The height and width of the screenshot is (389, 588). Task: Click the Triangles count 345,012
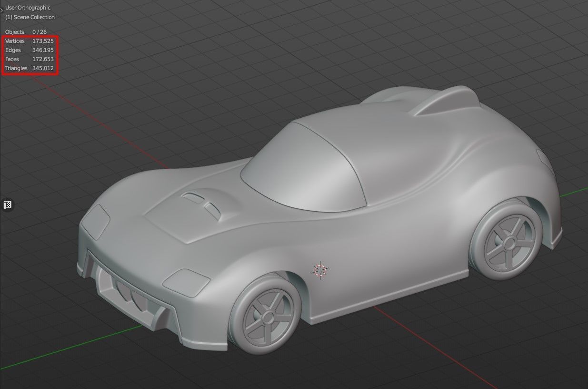coord(43,68)
